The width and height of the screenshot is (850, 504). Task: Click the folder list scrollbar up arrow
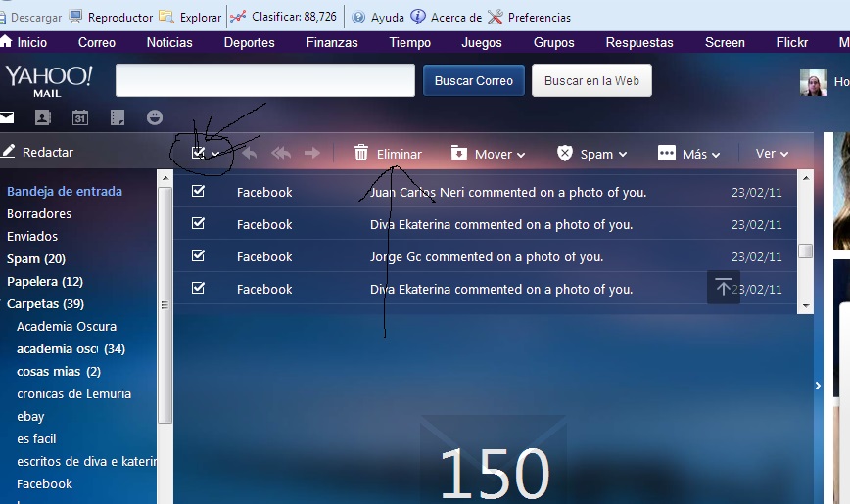tap(165, 178)
